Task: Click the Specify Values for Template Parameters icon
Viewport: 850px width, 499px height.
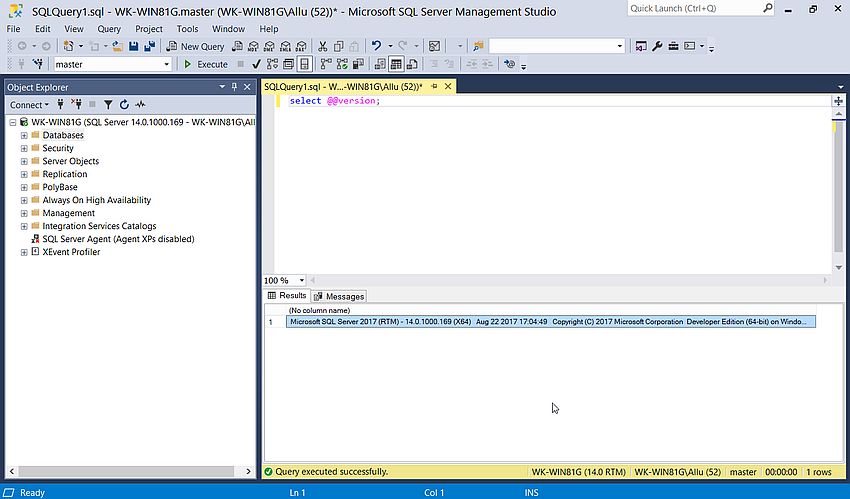Action: pyautogui.click(x=510, y=64)
